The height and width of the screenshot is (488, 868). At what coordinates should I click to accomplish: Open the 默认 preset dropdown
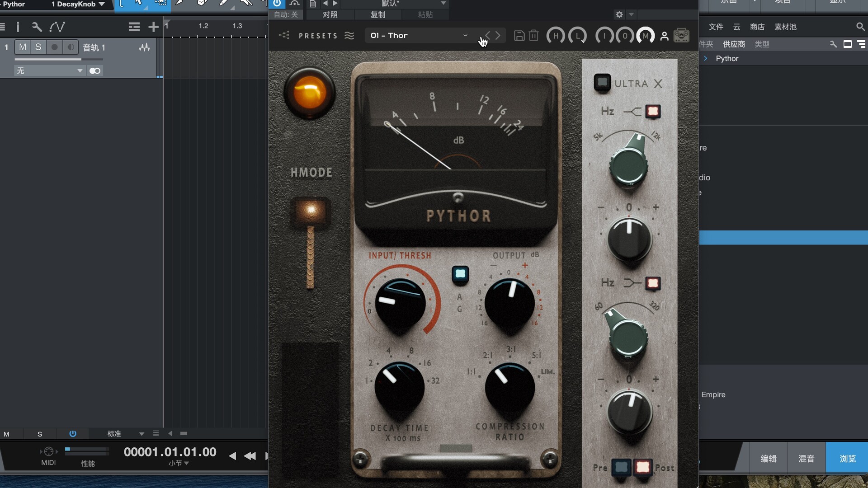[x=395, y=4]
